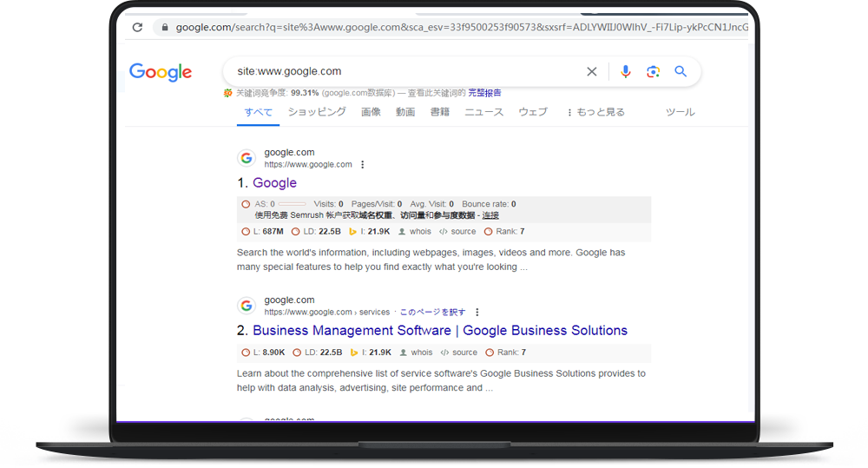The height and width of the screenshot is (468, 868).
Task: Switch to the 画像 tab
Action: [371, 112]
